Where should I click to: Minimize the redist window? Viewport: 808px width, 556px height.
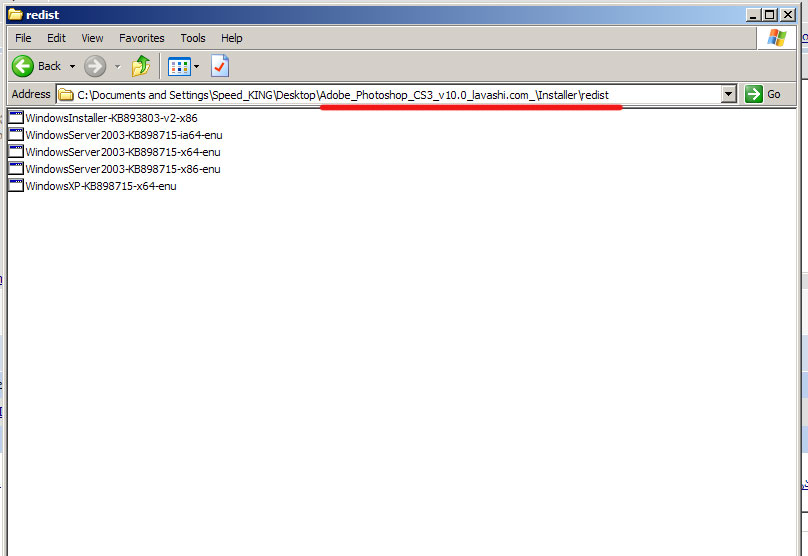753,15
